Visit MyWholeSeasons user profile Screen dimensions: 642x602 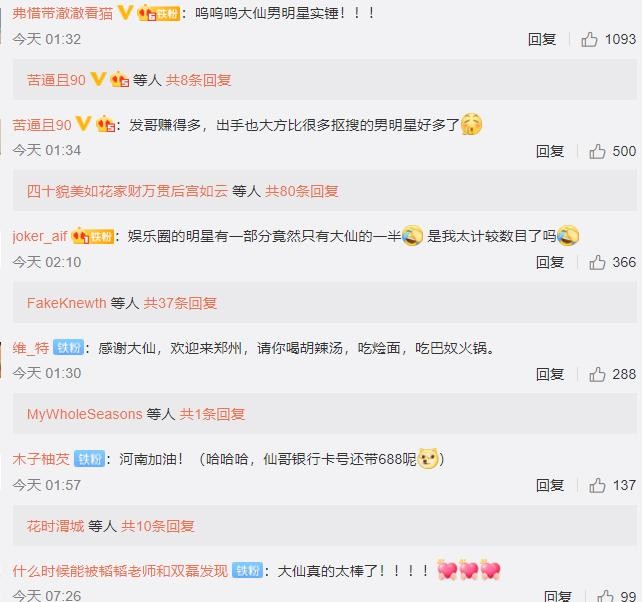point(85,414)
